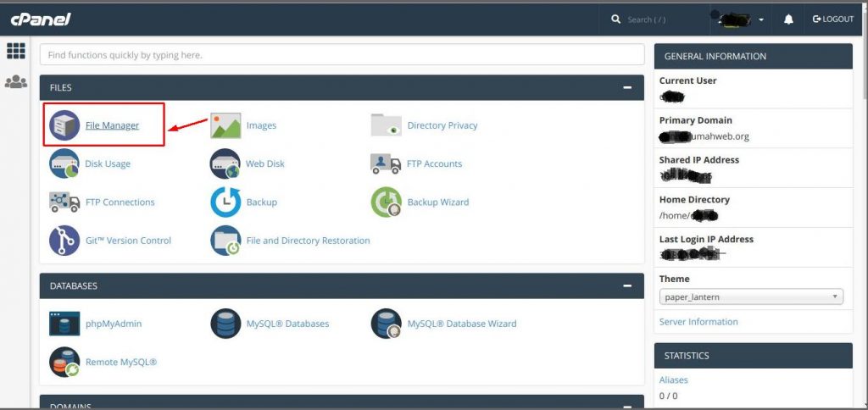The height and width of the screenshot is (410, 868).
Task: Open the notifications bell icon
Action: [788, 19]
